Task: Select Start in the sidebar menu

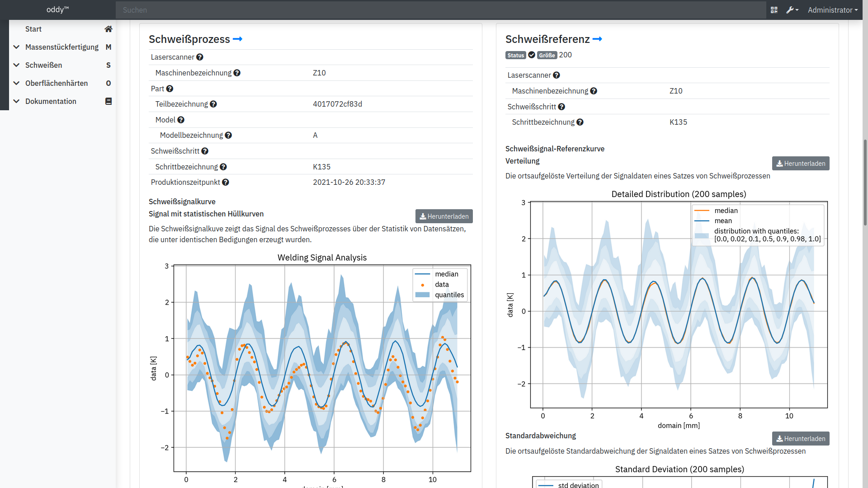Action: [x=33, y=29]
